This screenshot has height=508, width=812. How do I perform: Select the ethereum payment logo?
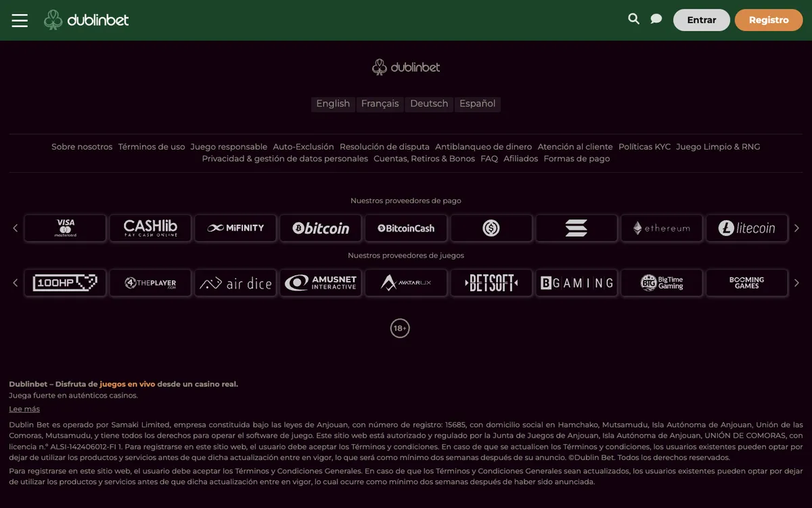click(662, 228)
